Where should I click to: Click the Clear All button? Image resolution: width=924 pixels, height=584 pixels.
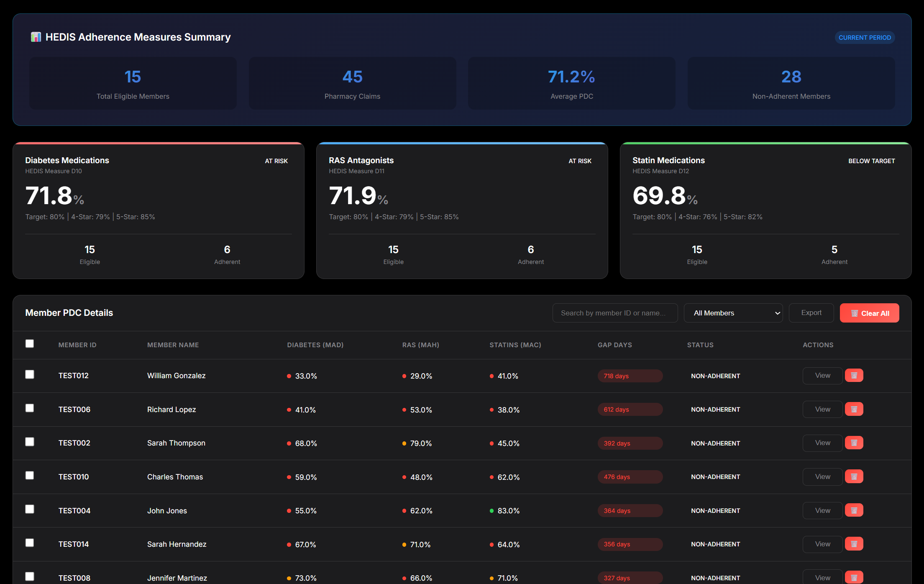point(869,312)
